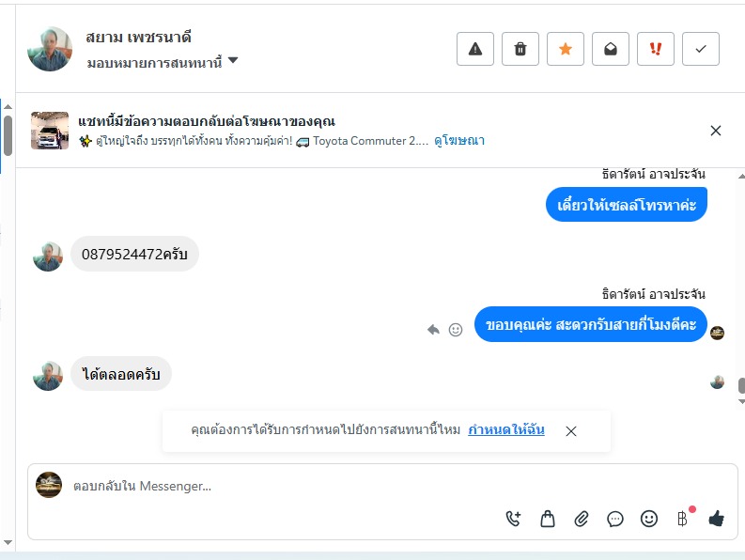Click the phone call request icon
Viewport: 745px width, 560px height.
pos(513,518)
